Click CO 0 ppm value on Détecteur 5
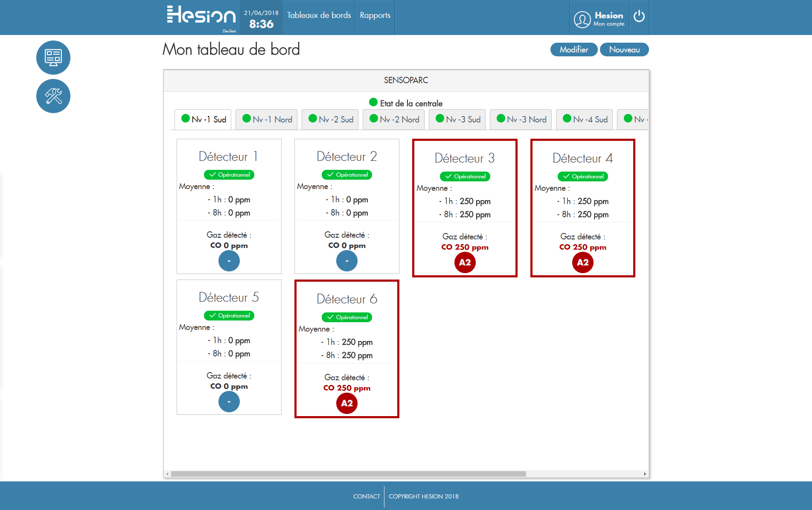 pyautogui.click(x=229, y=386)
